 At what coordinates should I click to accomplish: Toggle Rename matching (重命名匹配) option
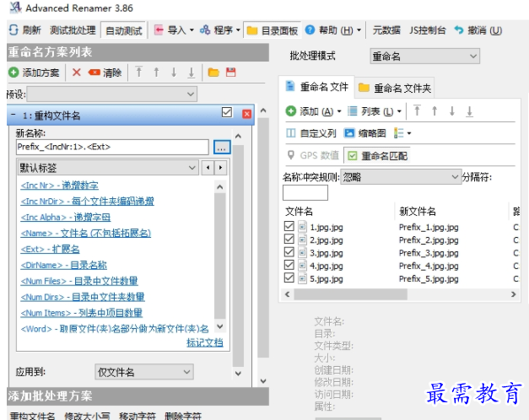coord(377,156)
